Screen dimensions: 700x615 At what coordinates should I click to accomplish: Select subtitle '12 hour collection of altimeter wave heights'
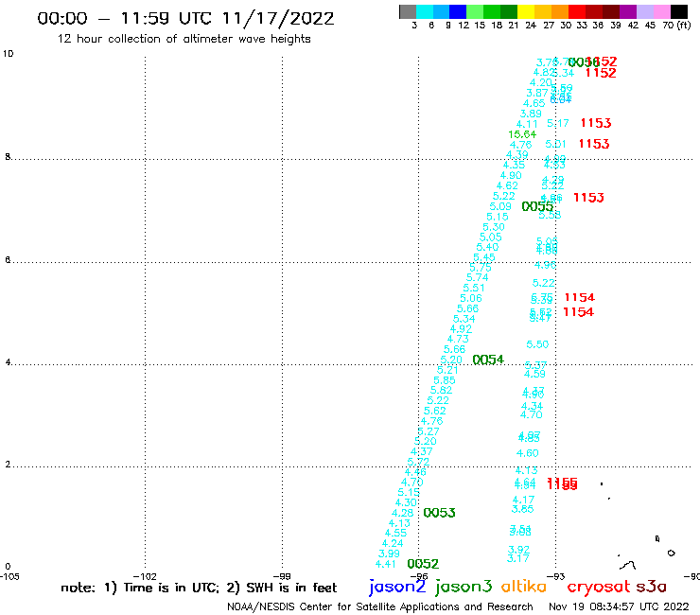[184, 39]
